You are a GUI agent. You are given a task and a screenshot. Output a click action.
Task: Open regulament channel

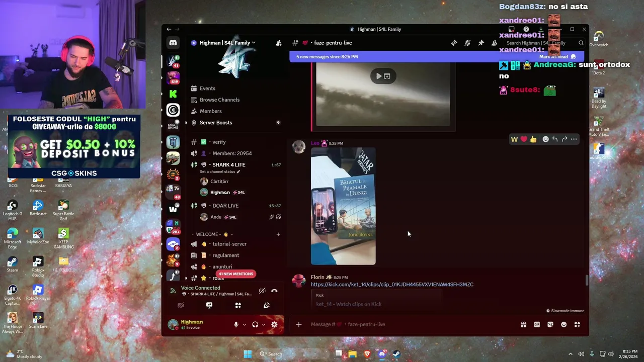[x=225, y=255]
